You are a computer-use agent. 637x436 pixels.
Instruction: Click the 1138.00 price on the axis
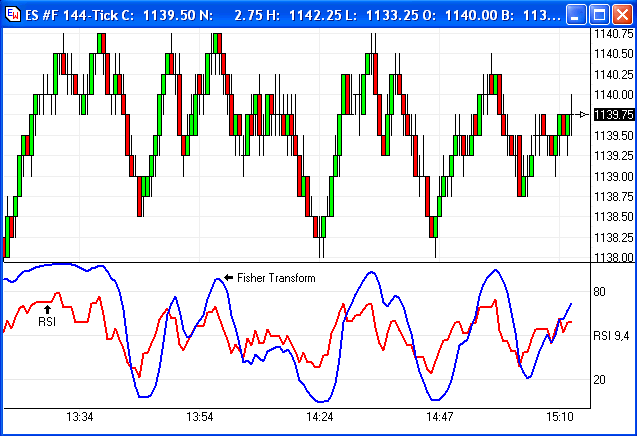tap(613, 258)
